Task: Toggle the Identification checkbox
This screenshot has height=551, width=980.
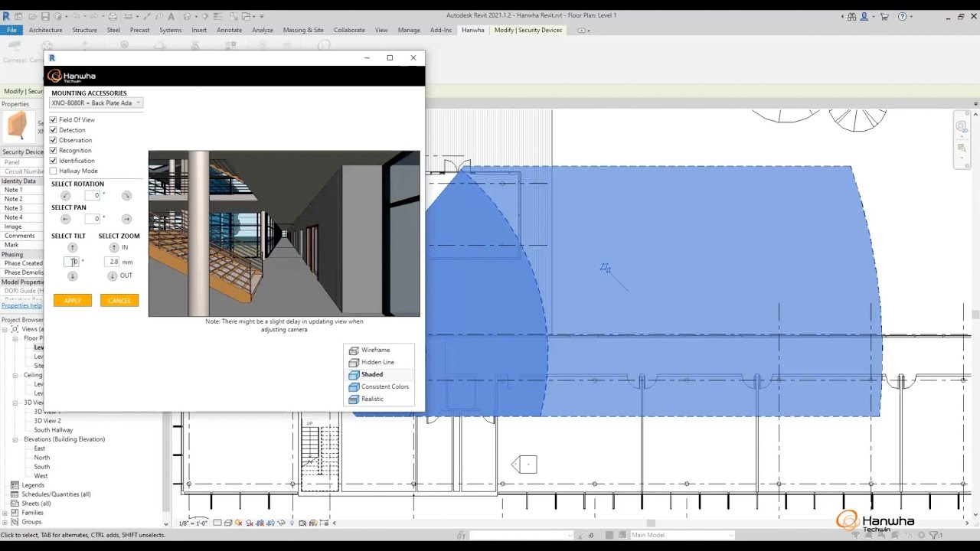Action: pos(54,161)
